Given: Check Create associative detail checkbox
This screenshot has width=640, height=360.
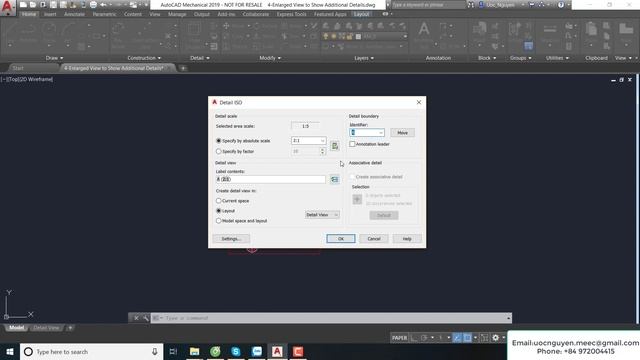Looking at the screenshot, I should (352, 177).
